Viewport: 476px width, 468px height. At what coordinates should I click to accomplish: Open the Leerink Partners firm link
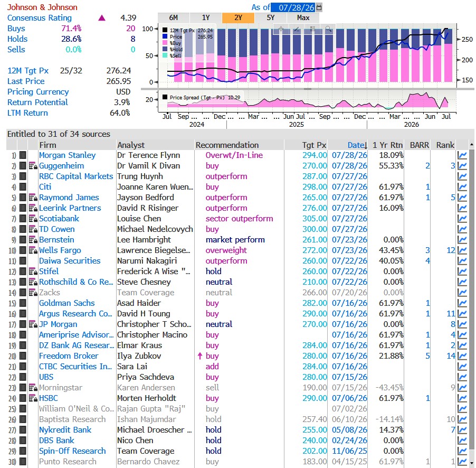[x=70, y=208]
